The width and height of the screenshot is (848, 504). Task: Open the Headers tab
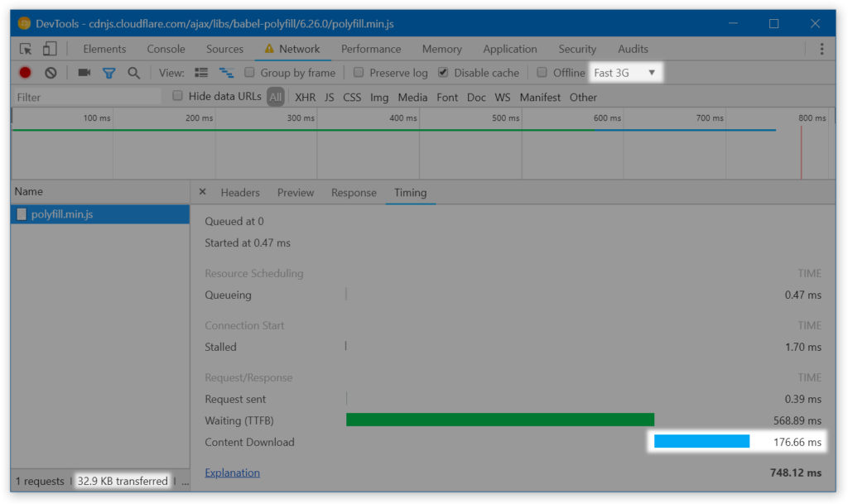point(239,192)
